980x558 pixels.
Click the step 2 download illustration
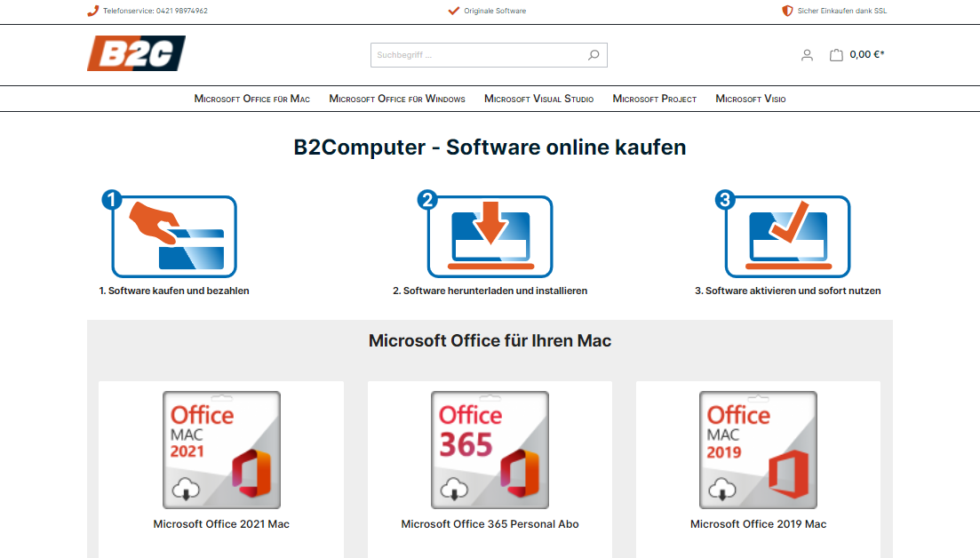(486, 235)
